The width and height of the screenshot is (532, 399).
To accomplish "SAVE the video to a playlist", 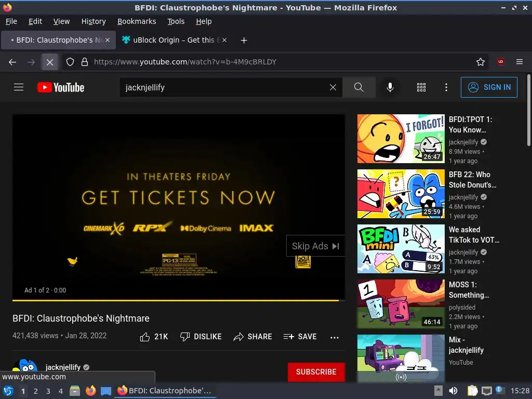I will click(x=300, y=337).
